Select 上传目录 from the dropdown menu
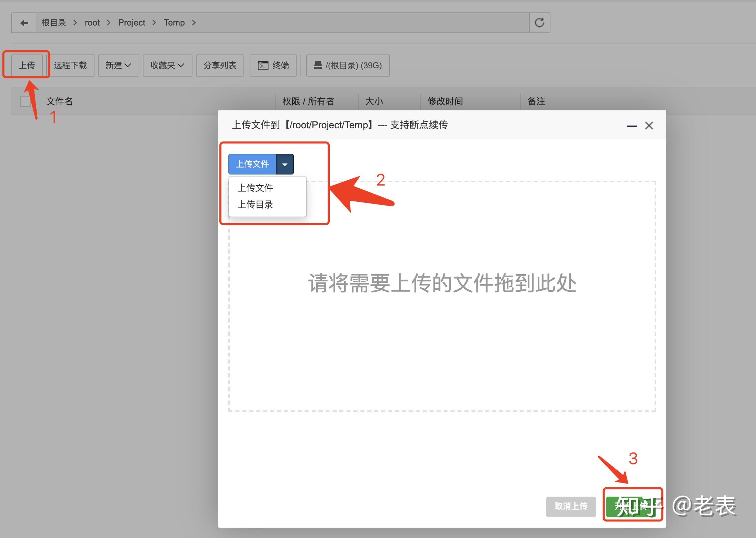Screen dimensions: 756x538 point(255,204)
